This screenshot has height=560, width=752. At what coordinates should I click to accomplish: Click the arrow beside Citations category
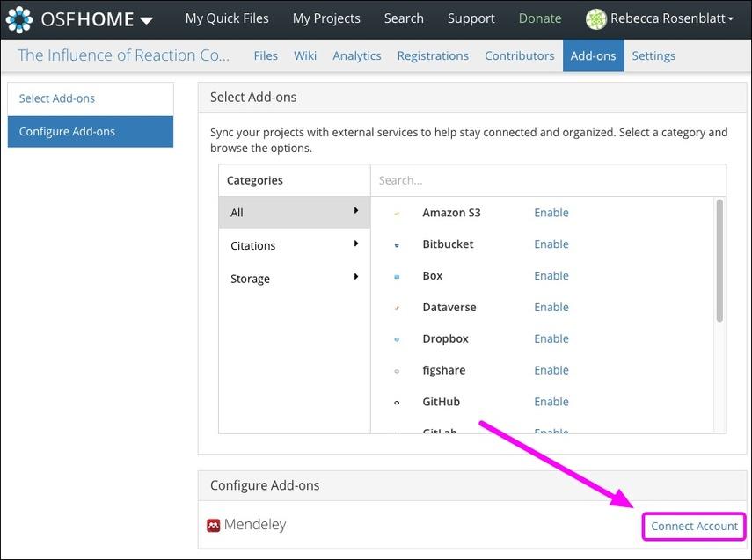[x=356, y=244]
